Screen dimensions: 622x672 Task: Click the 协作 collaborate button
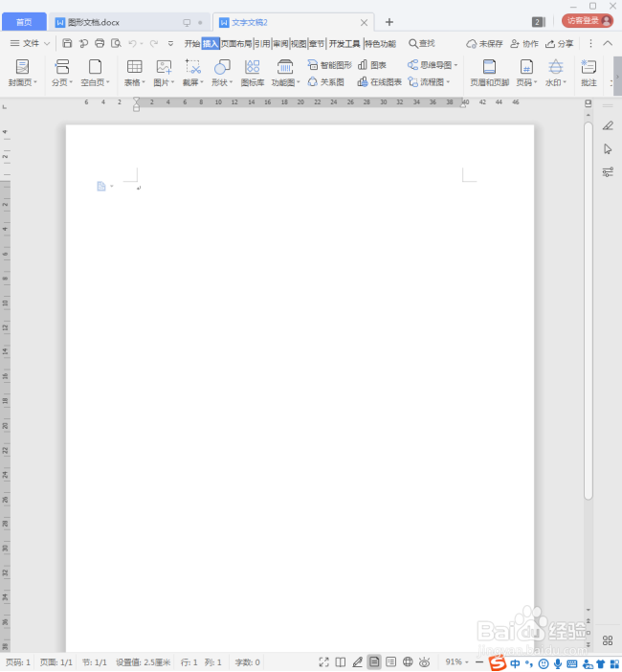tap(524, 44)
